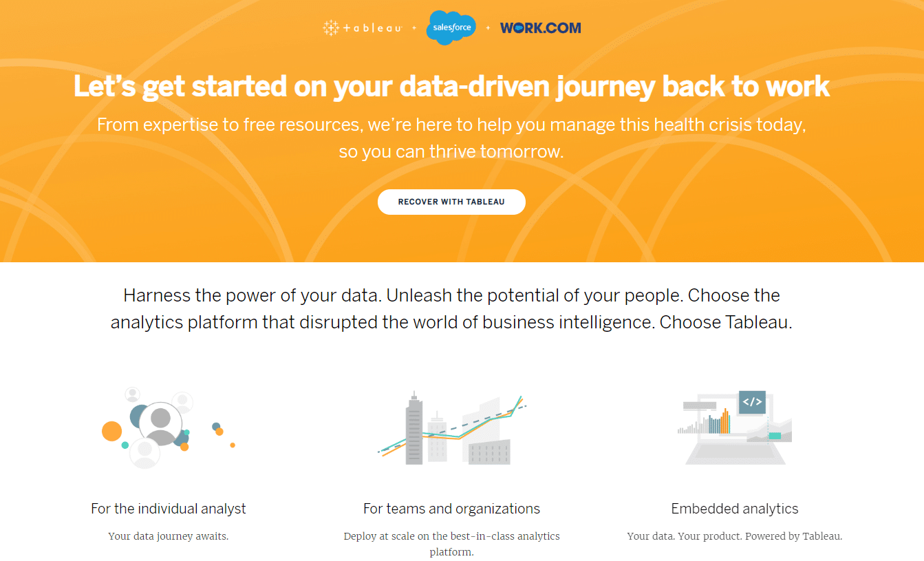Click the 'Your data journey awaits' caption
The image size is (924, 561).
(x=168, y=536)
